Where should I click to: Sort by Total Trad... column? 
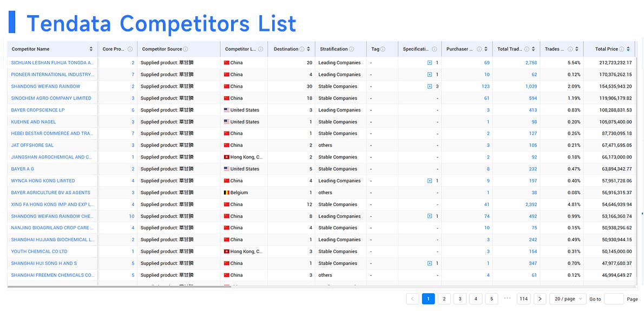point(534,49)
